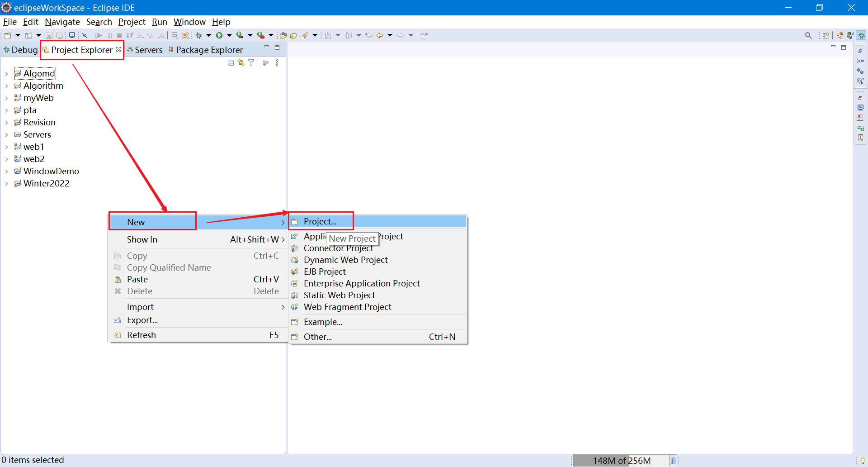The height and width of the screenshot is (467, 868).
Task: Toggle Link with Editor in Project Explorer
Action: point(241,63)
